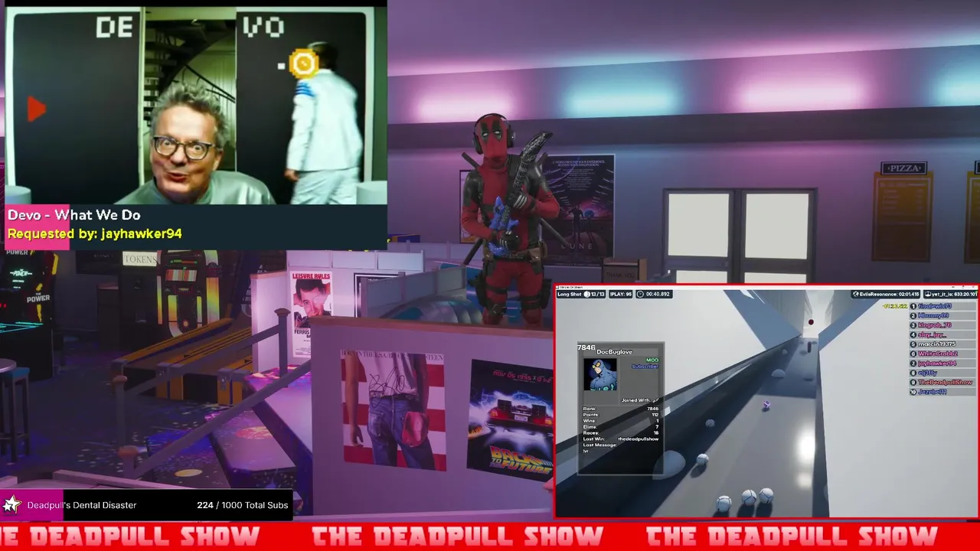The width and height of the screenshot is (980, 551).
Task: Click the MOD badge on player card
Action: 652,360
